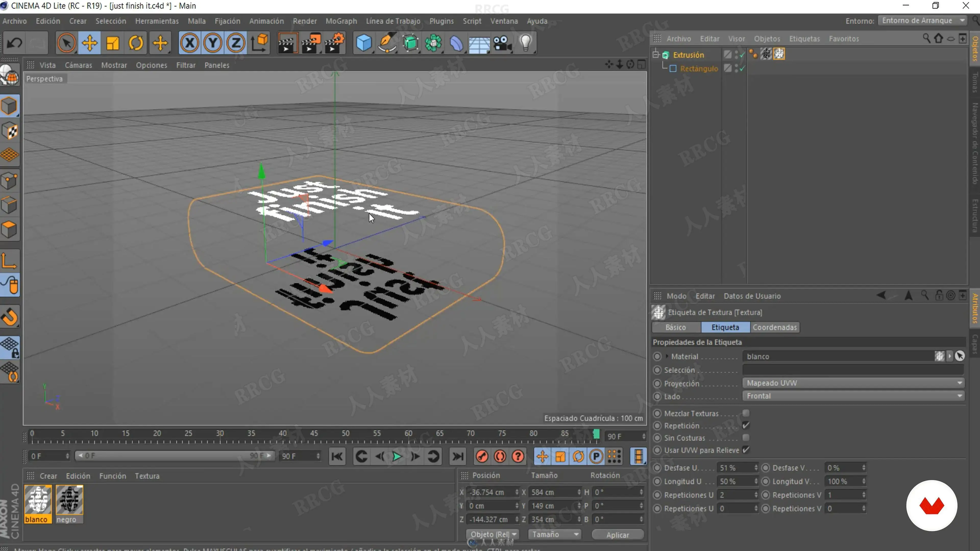Toggle X axis lock
The height and width of the screenshot is (551, 980).
pos(189,43)
